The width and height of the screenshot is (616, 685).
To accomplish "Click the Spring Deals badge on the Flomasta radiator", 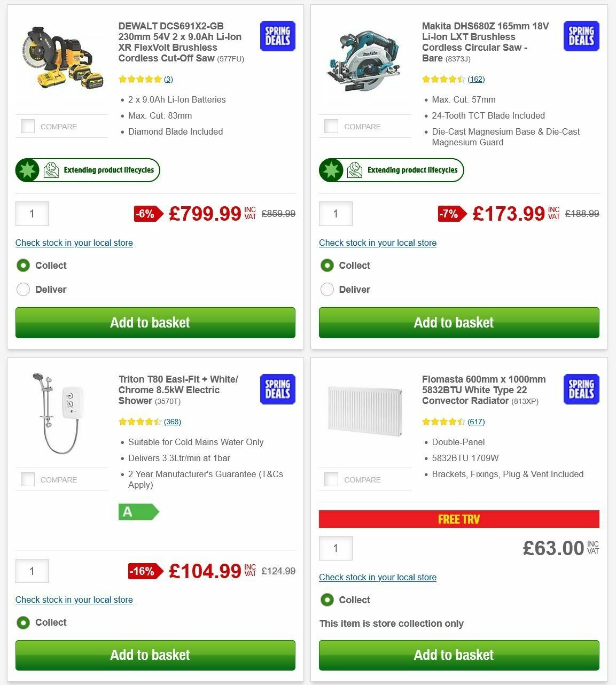I will click(581, 390).
